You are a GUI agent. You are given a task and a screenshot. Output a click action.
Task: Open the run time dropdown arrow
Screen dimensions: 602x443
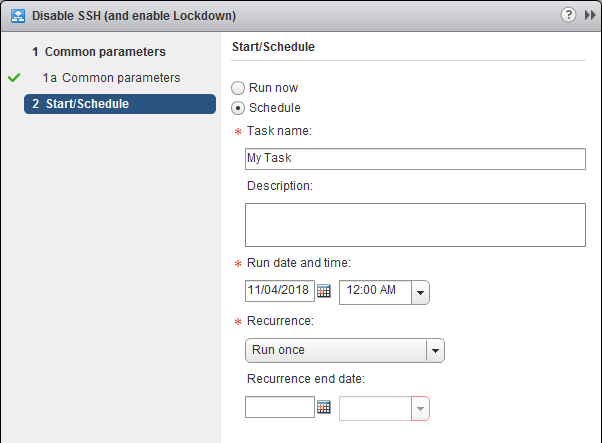(421, 292)
